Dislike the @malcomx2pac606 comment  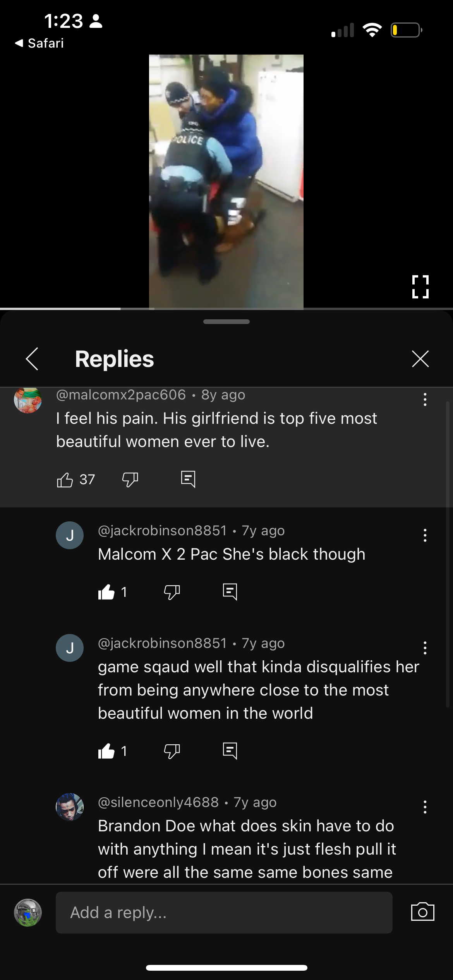point(130,480)
